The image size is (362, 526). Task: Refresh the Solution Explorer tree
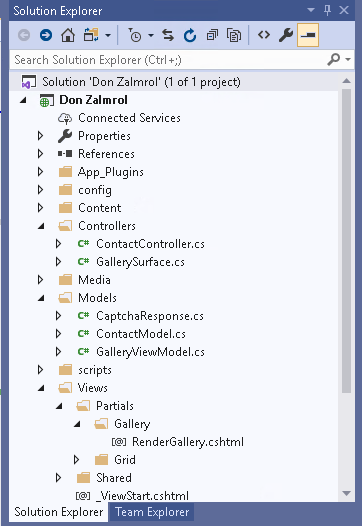190,35
